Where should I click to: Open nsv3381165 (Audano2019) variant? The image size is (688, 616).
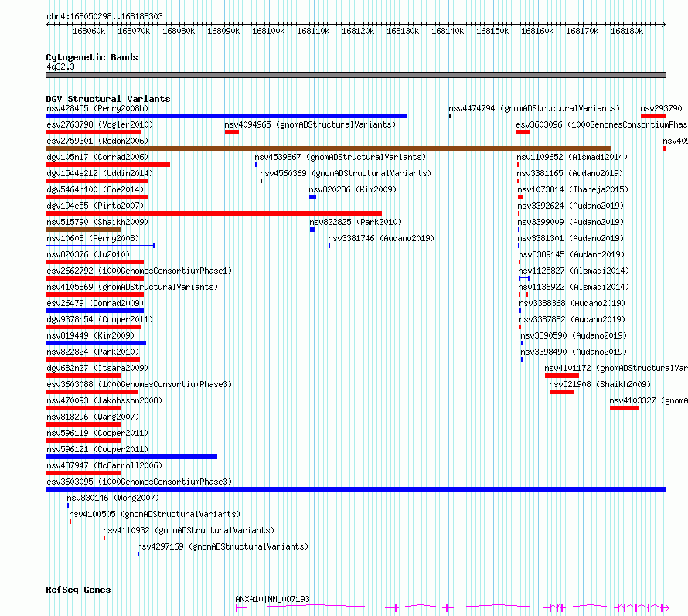tap(570, 173)
